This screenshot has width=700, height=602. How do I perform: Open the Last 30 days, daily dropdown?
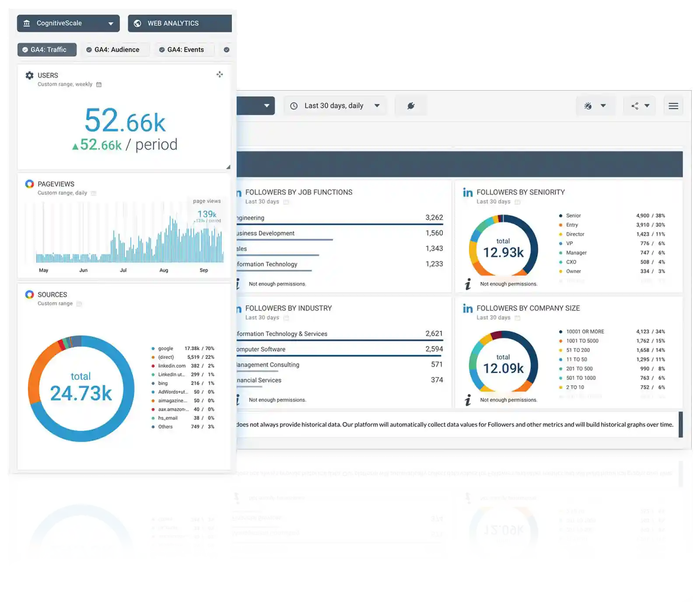pos(335,106)
